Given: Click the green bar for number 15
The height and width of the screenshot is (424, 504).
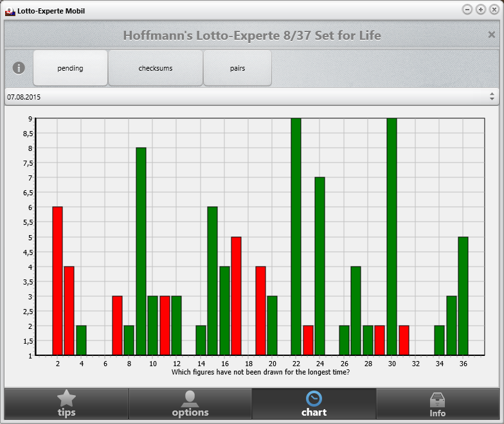Looking at the screenshot, I should tap(212, 281).
